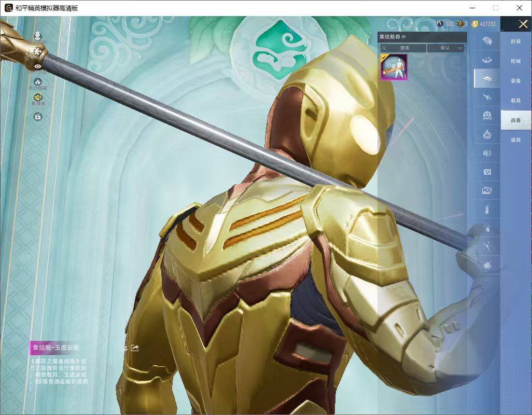
Task: Select the voice pack speaker icon
Action: [487, 154]
